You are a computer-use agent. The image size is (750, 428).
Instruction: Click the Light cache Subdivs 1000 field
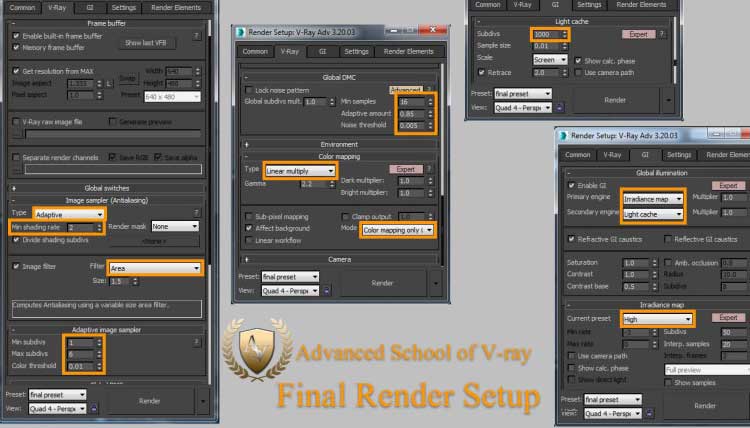(546, 34)
